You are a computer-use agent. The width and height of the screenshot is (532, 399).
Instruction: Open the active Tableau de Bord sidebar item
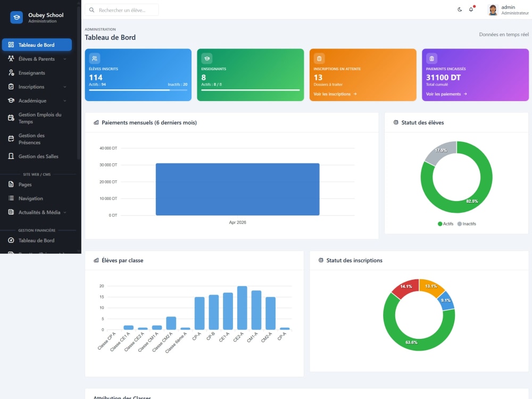coord(37,45)
